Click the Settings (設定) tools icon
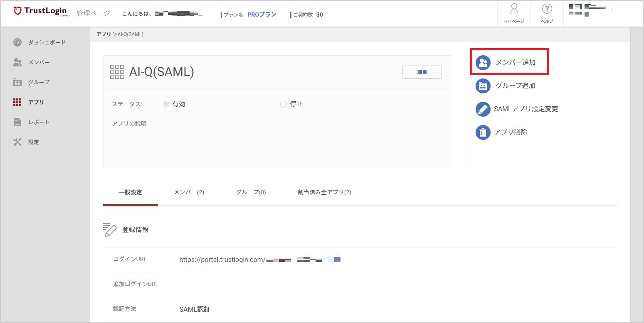644x323 pixels. 17,142
